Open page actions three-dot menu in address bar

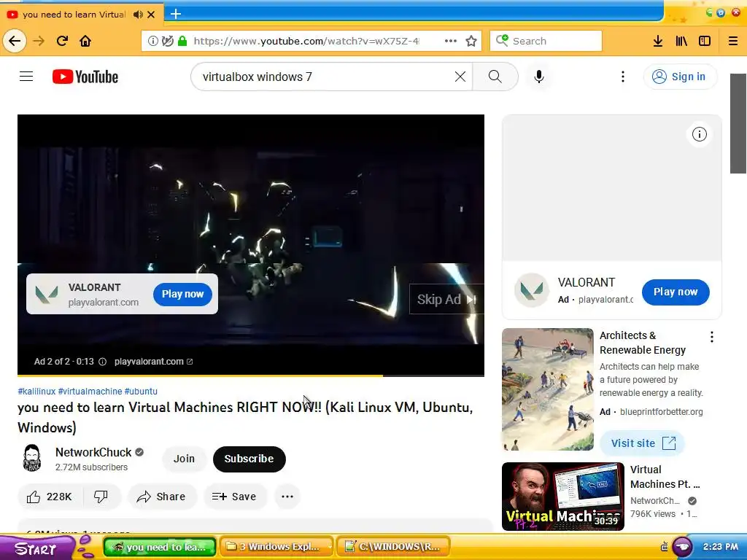coord(450,41)
